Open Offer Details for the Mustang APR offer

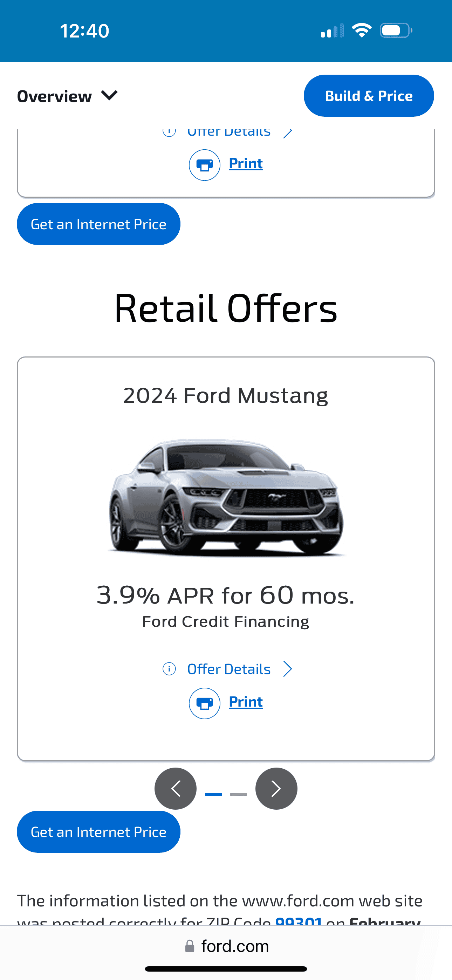click(x=229, y=669)
